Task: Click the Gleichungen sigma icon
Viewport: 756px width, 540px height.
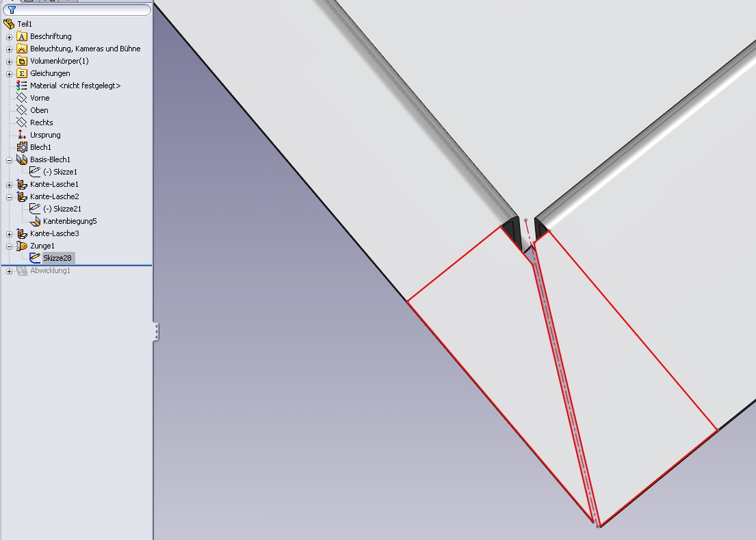Action: coord(22,73)
